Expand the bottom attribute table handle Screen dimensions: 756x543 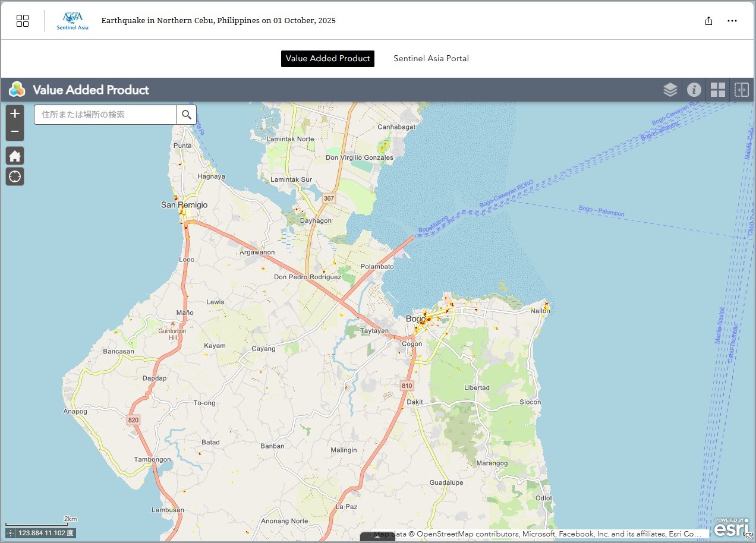pyautogui.click(x=377, y=538)
